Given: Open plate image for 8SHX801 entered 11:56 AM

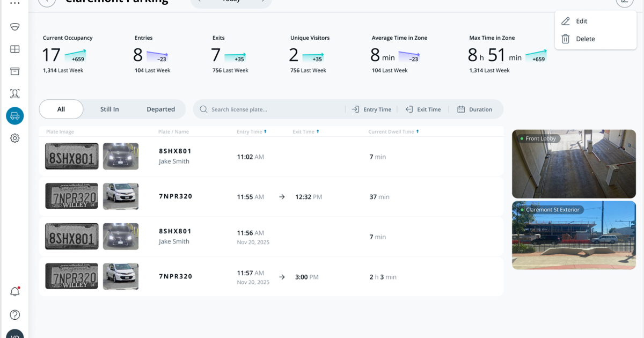Looking at the screenshot, I should pos(72,237).
